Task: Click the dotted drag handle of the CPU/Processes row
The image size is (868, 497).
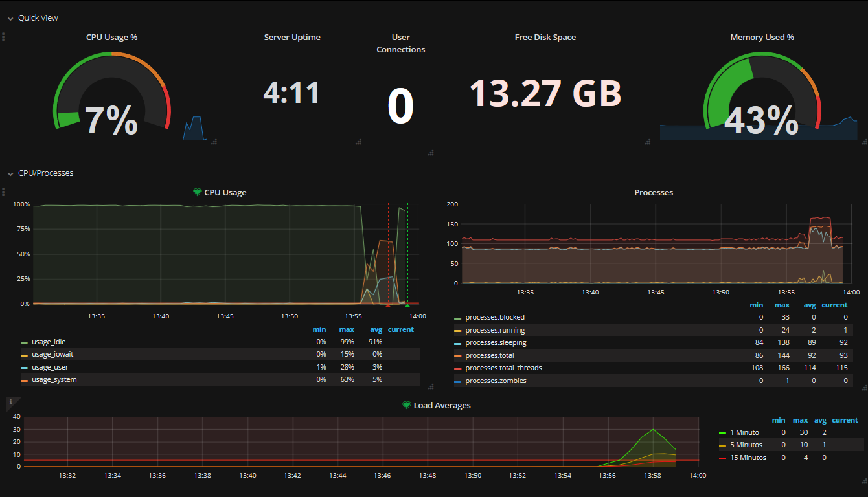Action: click(x=3, y=192)
